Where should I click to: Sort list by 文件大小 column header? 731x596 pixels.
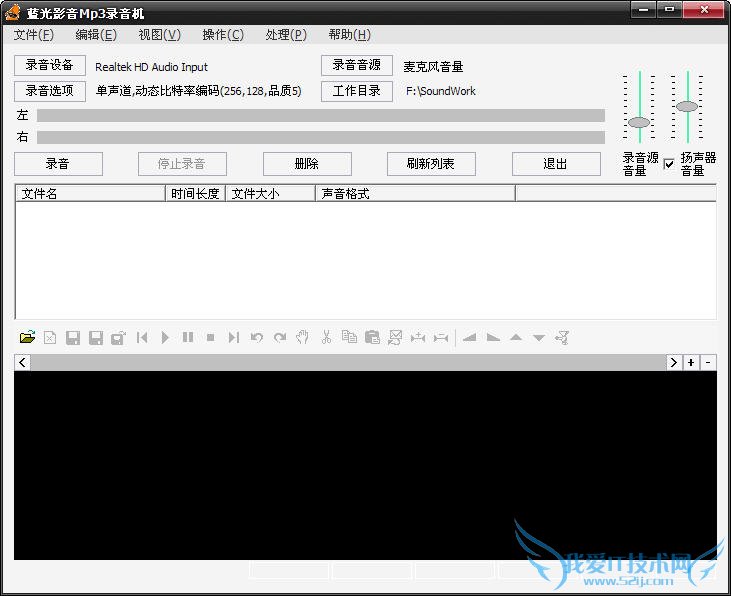point(270,194)
